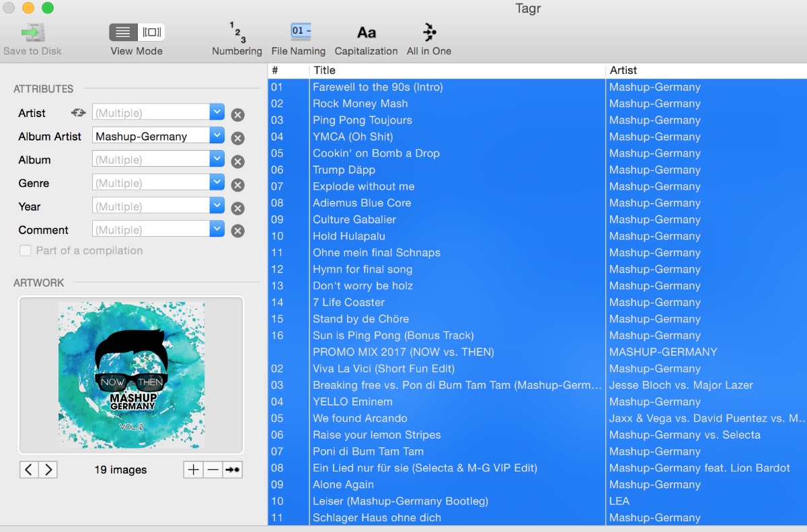Open the Year dropdown
The width and height of the screenshot is (807, 532).
coord(217,206)
